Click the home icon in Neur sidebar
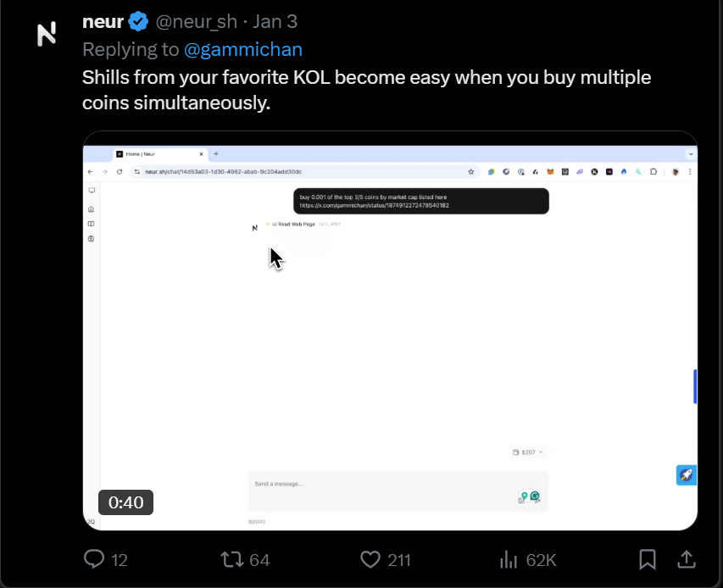The image size is (723, 588). point(92,208)
